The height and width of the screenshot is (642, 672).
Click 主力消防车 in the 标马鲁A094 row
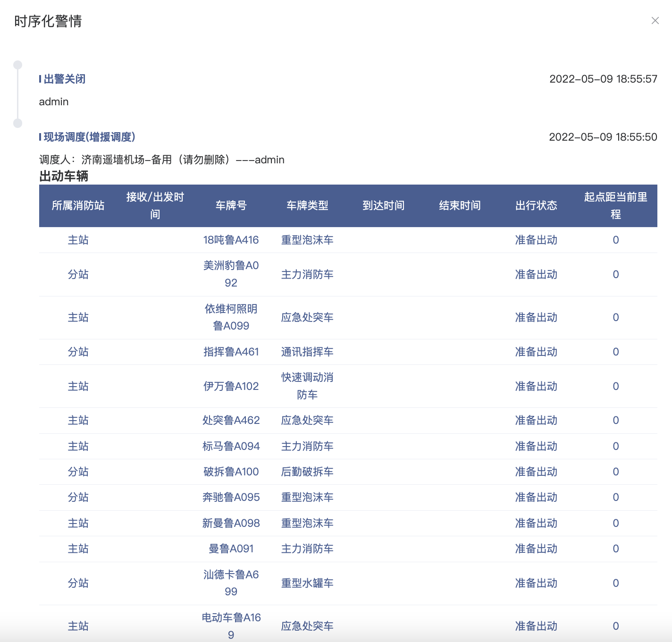(307, 446)
